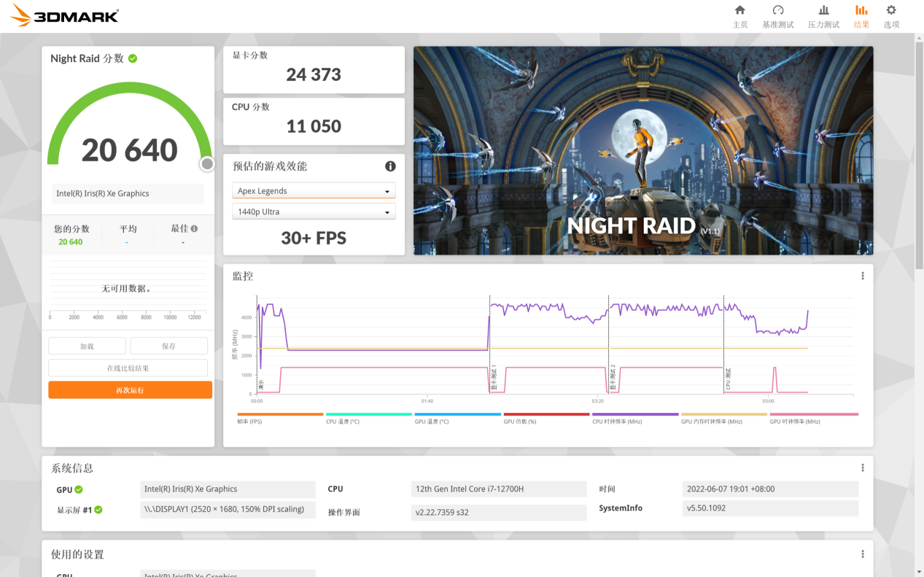Toggle the GPU 负载 (%) legend series

(x=546, y=418)
